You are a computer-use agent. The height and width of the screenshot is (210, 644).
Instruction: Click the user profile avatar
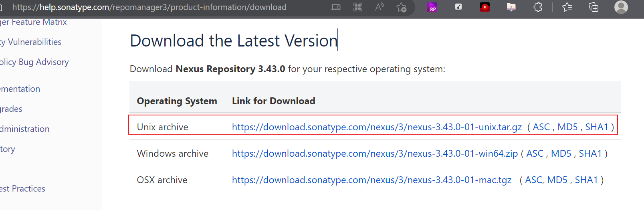tap(621, 7)
